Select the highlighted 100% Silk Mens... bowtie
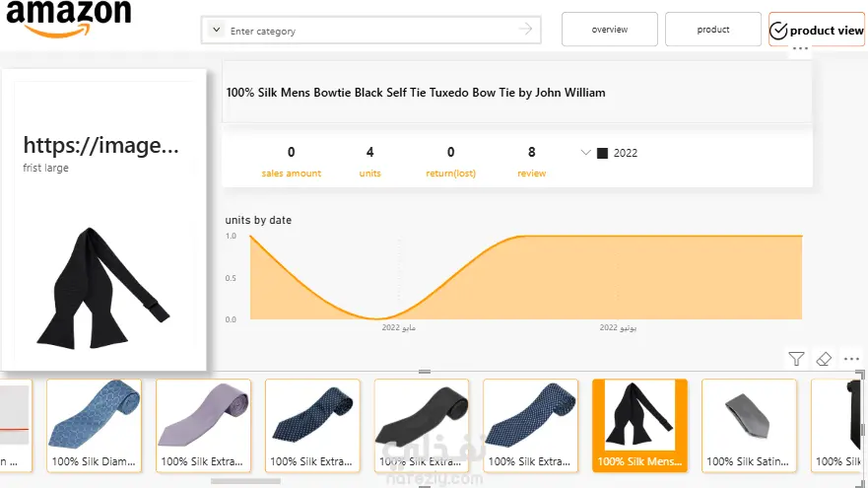 click(639, 426)
